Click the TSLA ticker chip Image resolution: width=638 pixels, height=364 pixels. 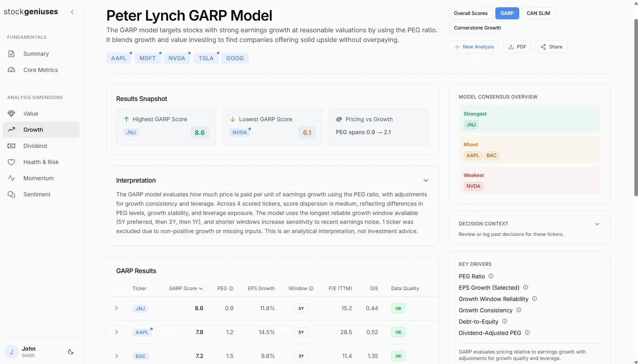coord(206,58)
